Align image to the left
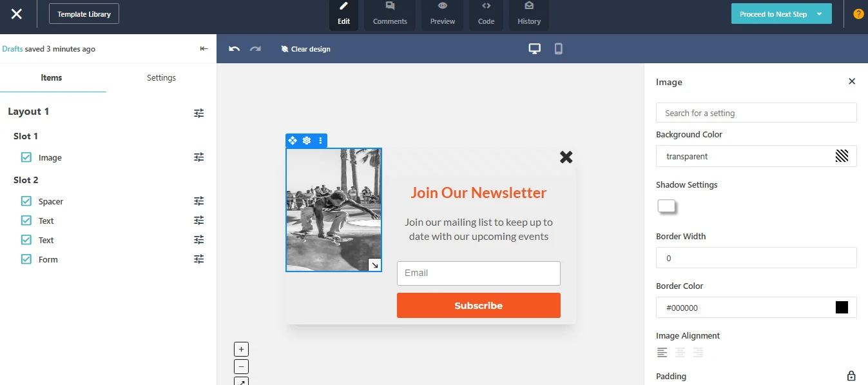Screen dimensions: 868x385 (662, 353)
